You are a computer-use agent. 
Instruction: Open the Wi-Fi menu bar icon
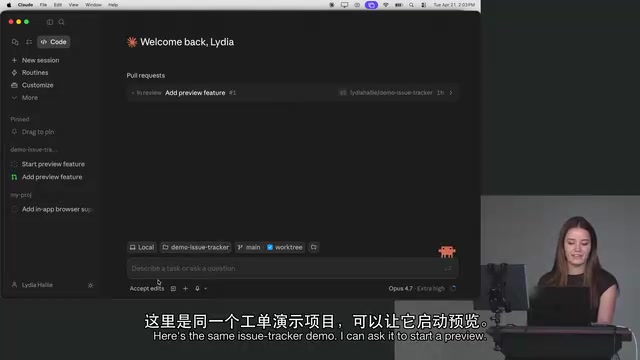[386, 5]
